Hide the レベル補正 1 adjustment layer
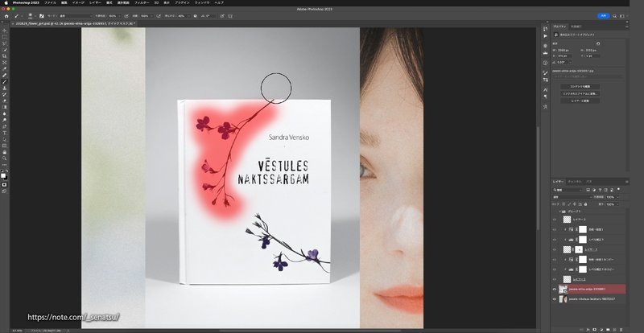Viewport: 644px width, 333px height. click(555, 240)
